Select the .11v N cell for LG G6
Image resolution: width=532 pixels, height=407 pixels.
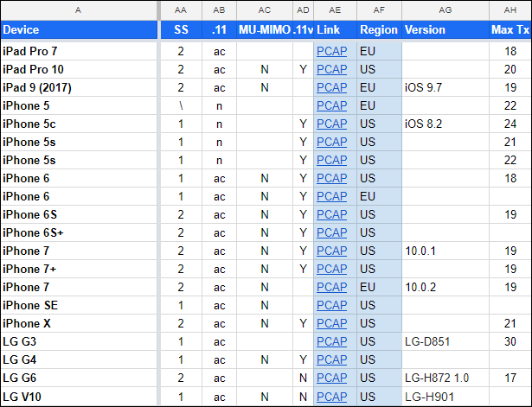click(304, 378)
